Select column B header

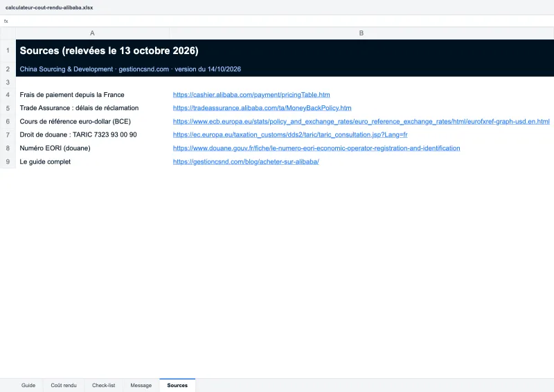coord(361,33)
